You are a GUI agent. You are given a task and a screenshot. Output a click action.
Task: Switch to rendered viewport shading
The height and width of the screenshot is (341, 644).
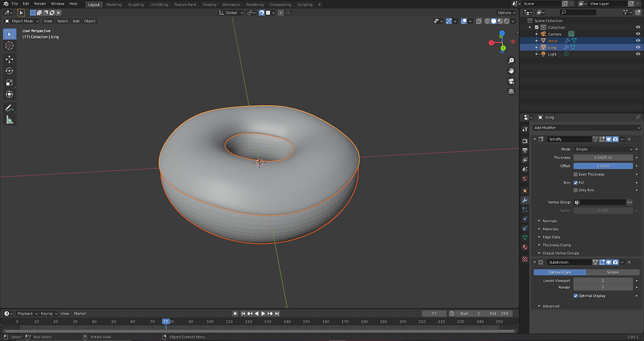507,21
